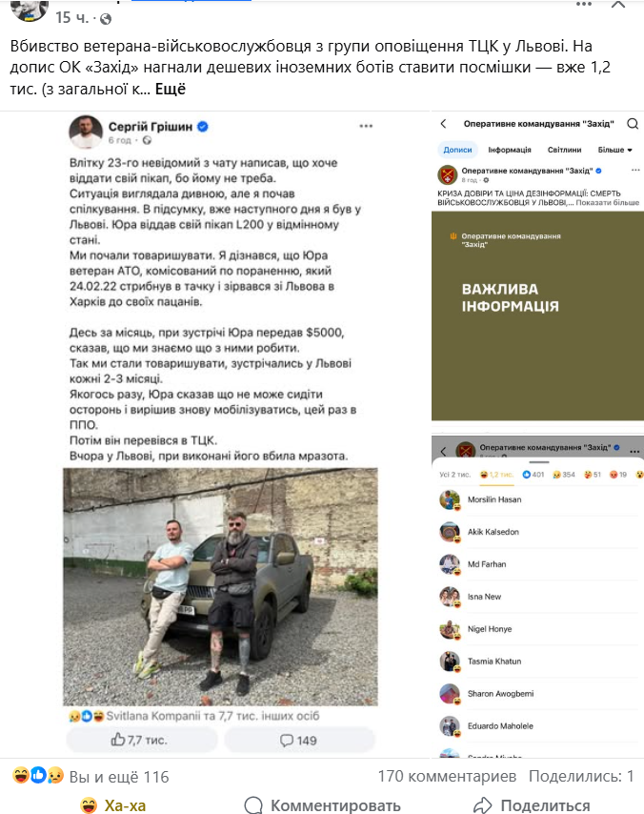Expand the post text with Ещё
644x814 pixels.
171,89
